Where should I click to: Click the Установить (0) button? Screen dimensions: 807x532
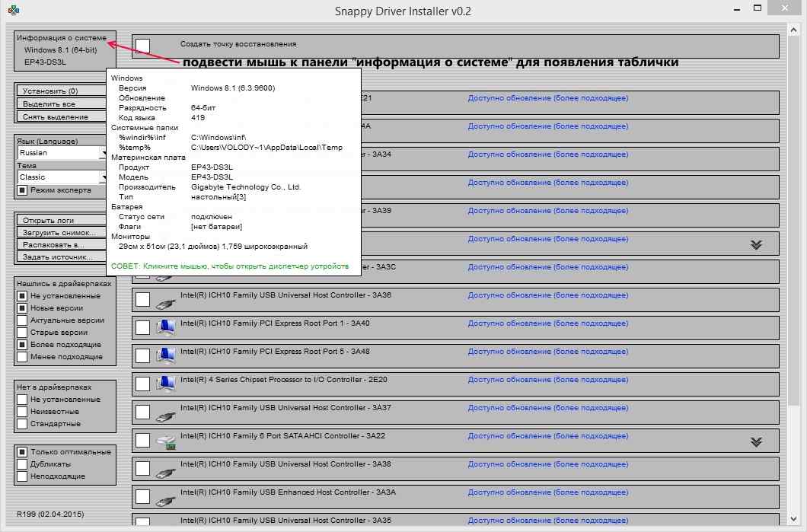(61, 91)
